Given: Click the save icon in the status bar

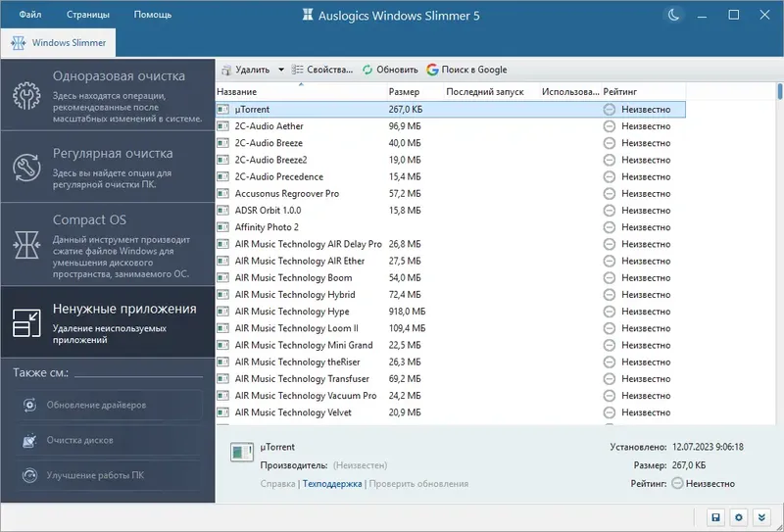Looking at the screenshot, I should (715, 517).
